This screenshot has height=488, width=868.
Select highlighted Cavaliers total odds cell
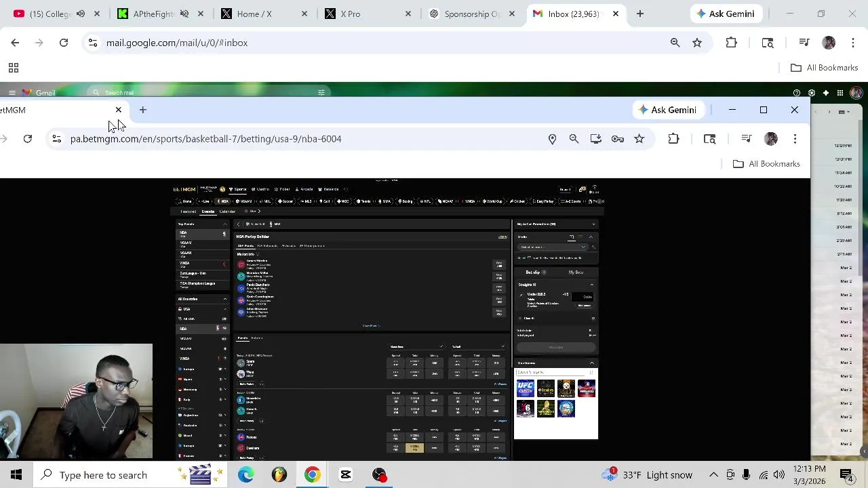(414, 447)
